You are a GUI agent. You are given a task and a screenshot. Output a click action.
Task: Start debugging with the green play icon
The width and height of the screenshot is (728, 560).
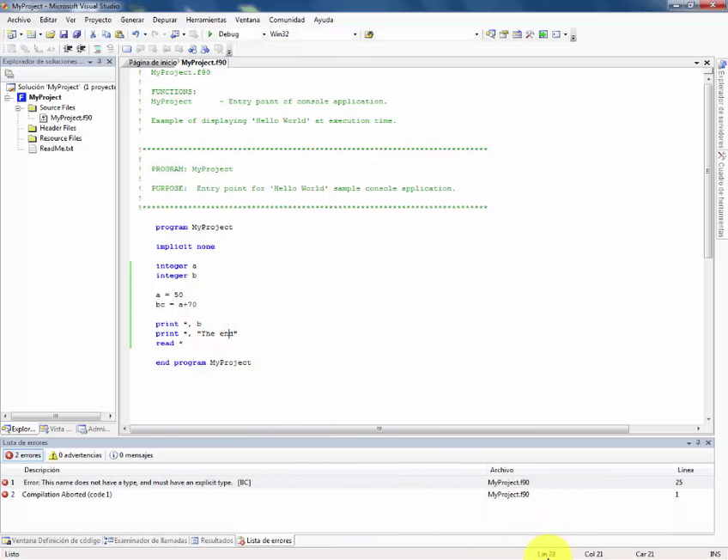coord(210,34)
